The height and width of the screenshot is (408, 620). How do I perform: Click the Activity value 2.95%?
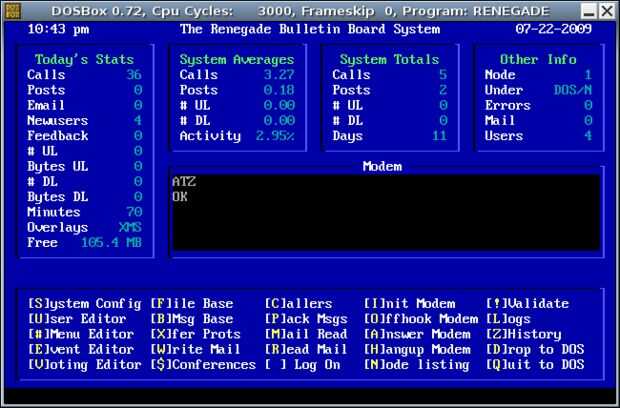coord(275,136)
